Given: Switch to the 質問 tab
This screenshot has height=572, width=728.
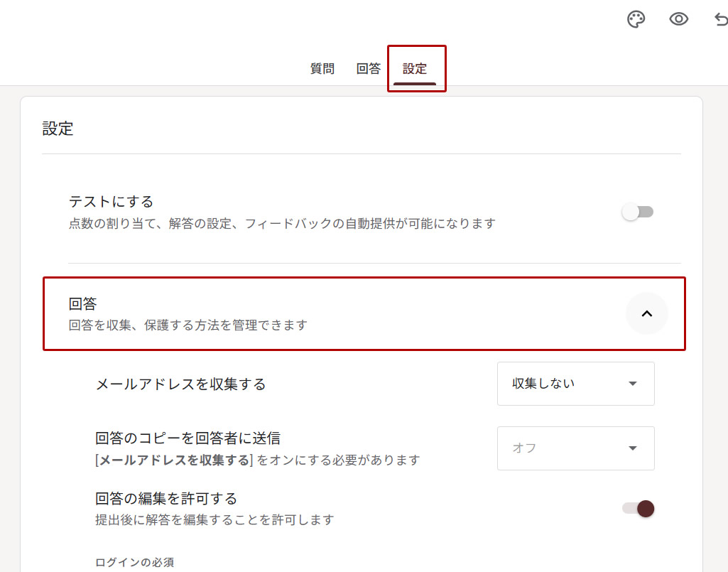Looking at the screenshot, I should click(x=322, y=69).
